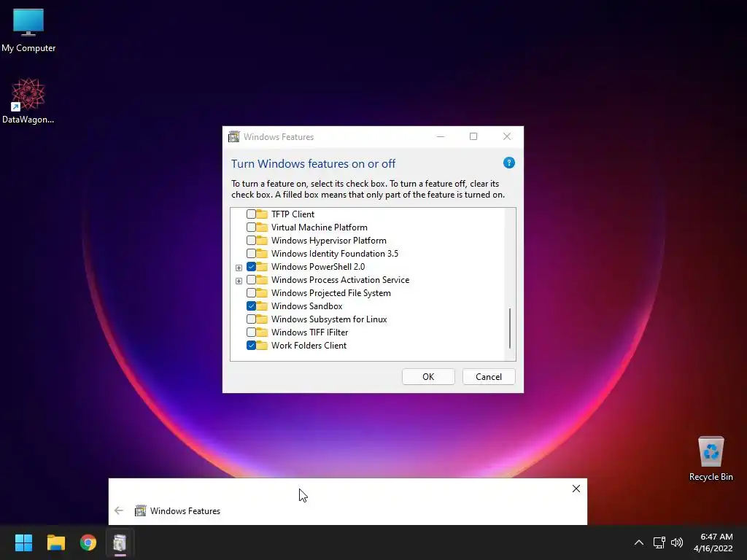Check Windows Process Activation Service box

(x=251, y=280)
